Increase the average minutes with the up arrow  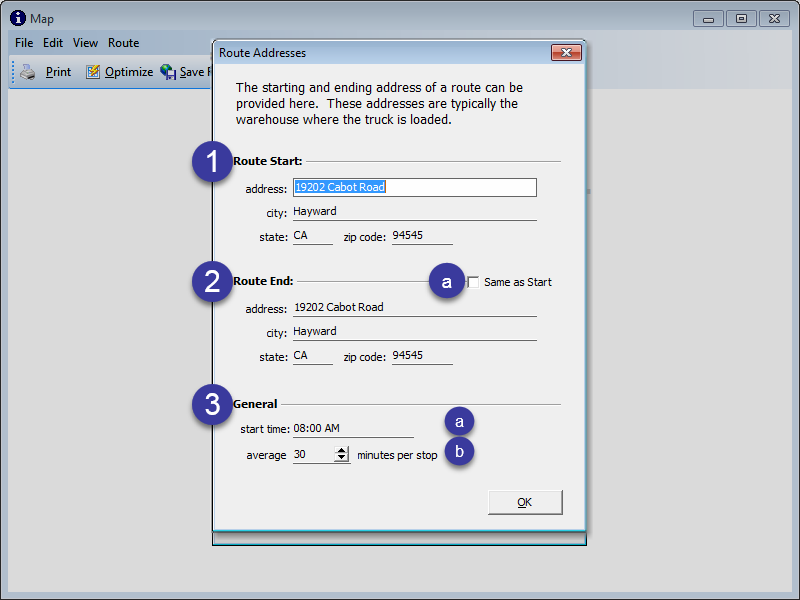[x=342, y=450]
